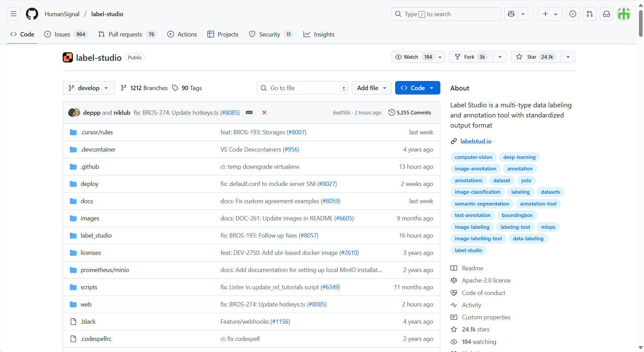The image size is (644, 352).
Task: Switch to the Pull requests tab
Action: (127, 34)
